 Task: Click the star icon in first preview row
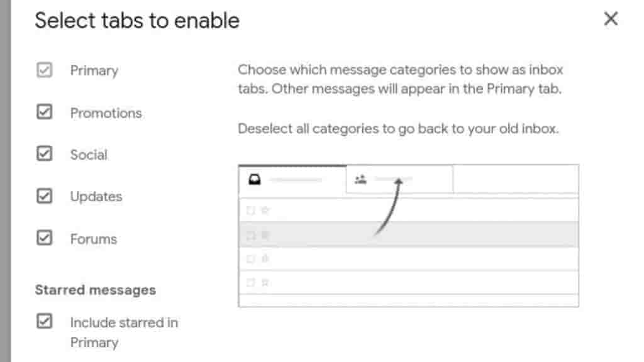tap(265, 211)
